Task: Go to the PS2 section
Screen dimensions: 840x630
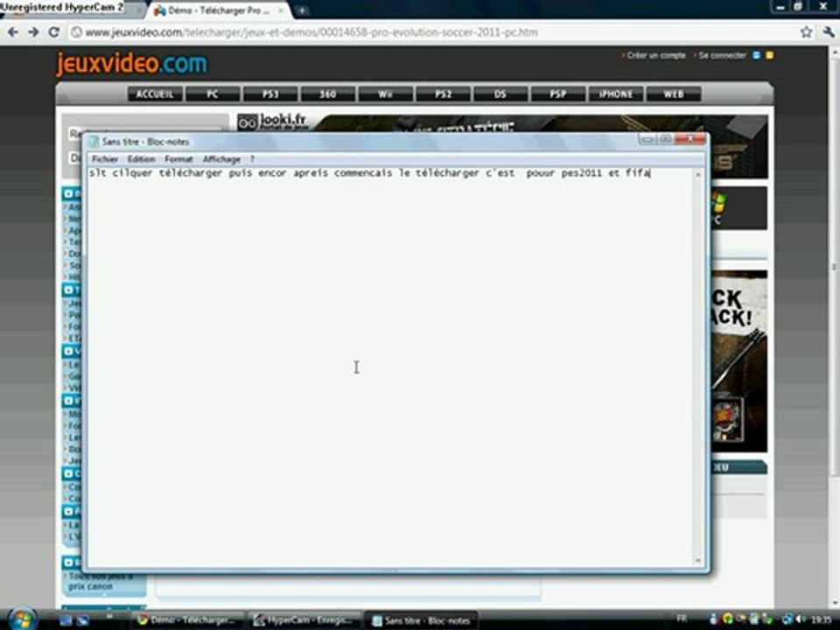Action: [443, 94]
